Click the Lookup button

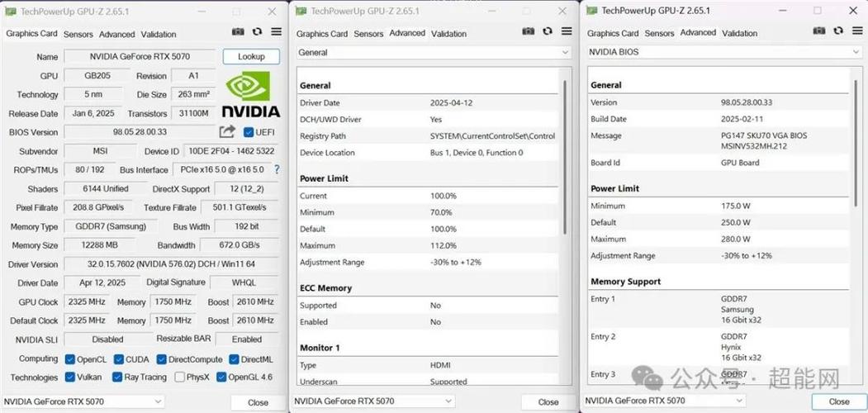(x=251, y=57)
